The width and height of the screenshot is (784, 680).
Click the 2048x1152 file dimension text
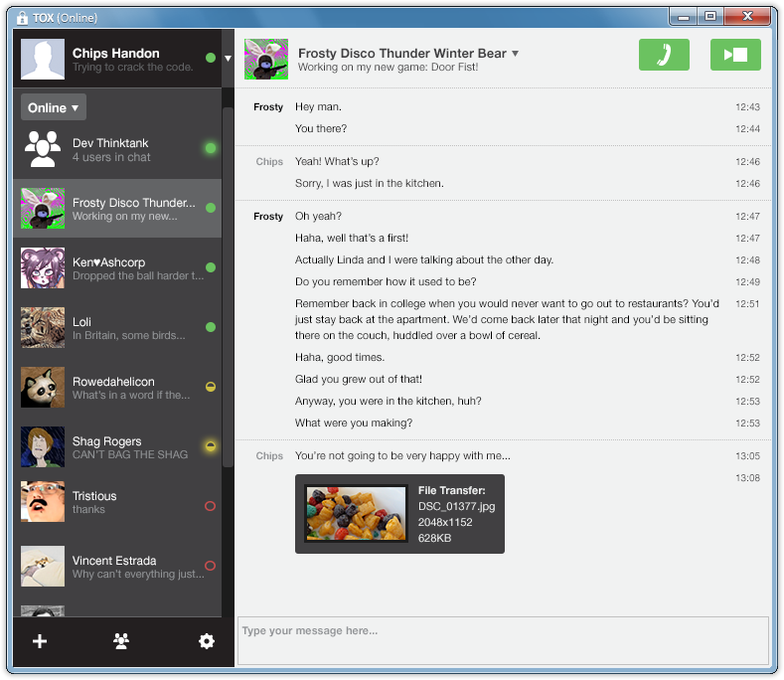coord(445,522)
